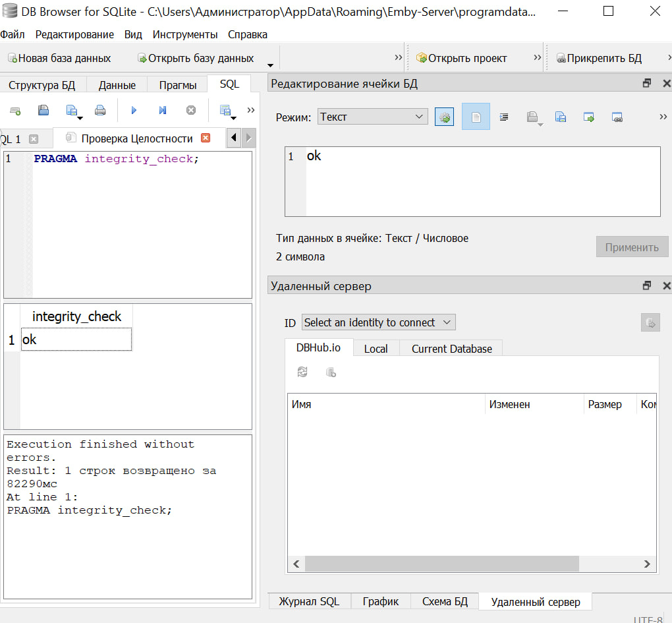Image resolution: width=672 pixels, height=623 pixels.
Task: Run the SQL query with the play icon
Action: click(134, 111)
